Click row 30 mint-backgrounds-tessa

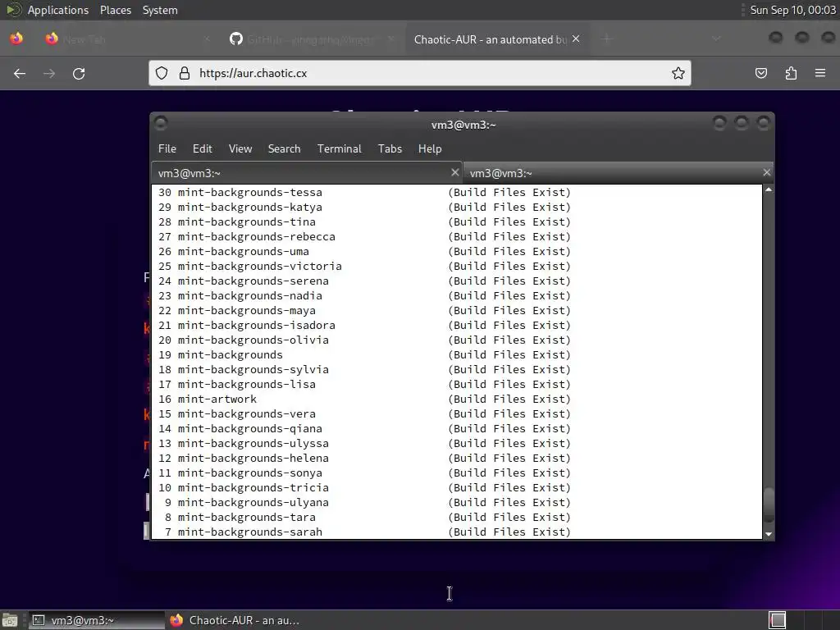coord(364,192)
